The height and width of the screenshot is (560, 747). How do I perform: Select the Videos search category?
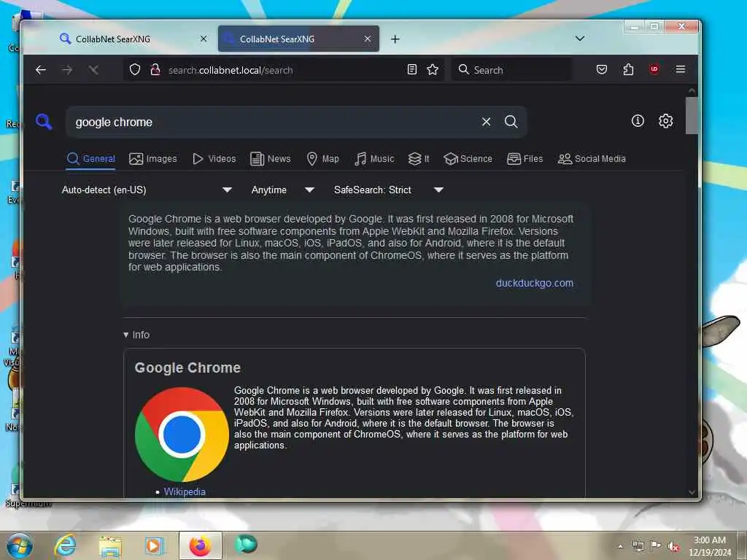[x=214, y=158]
